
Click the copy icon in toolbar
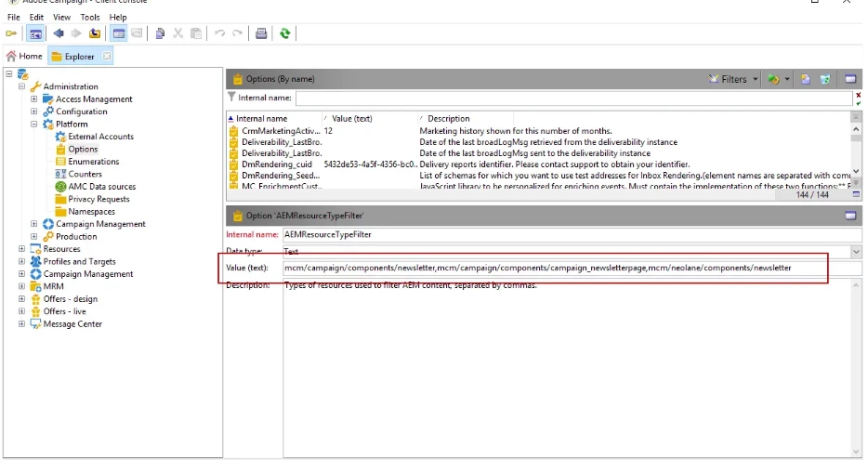click(160, 33)
